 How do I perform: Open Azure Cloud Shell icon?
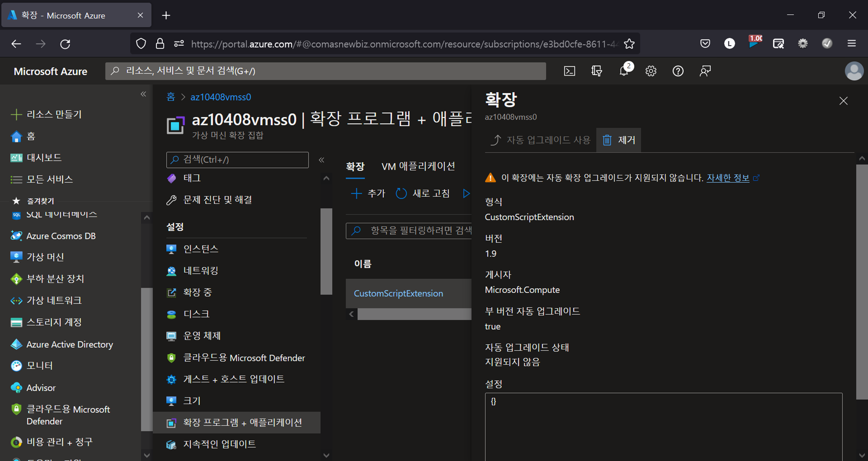pos(569,71)
